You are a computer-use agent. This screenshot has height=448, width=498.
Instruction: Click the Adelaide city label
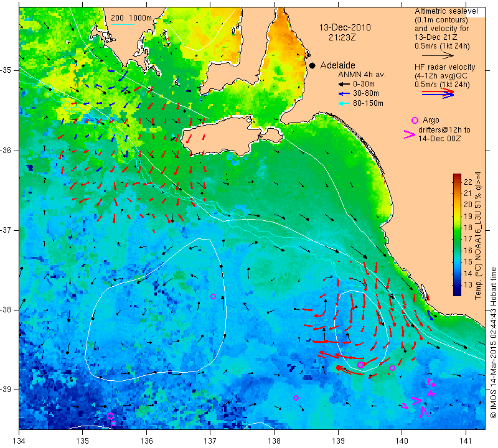tap(337, 65)
